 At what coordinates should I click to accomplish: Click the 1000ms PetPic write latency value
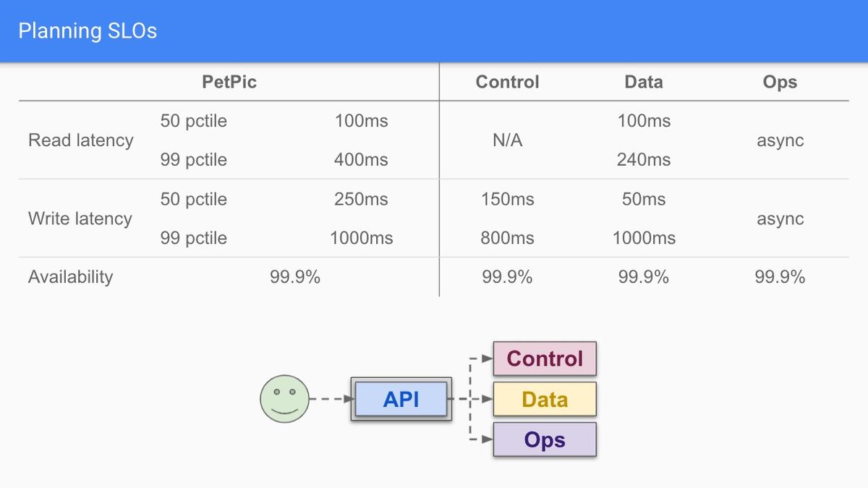point(361,238)
